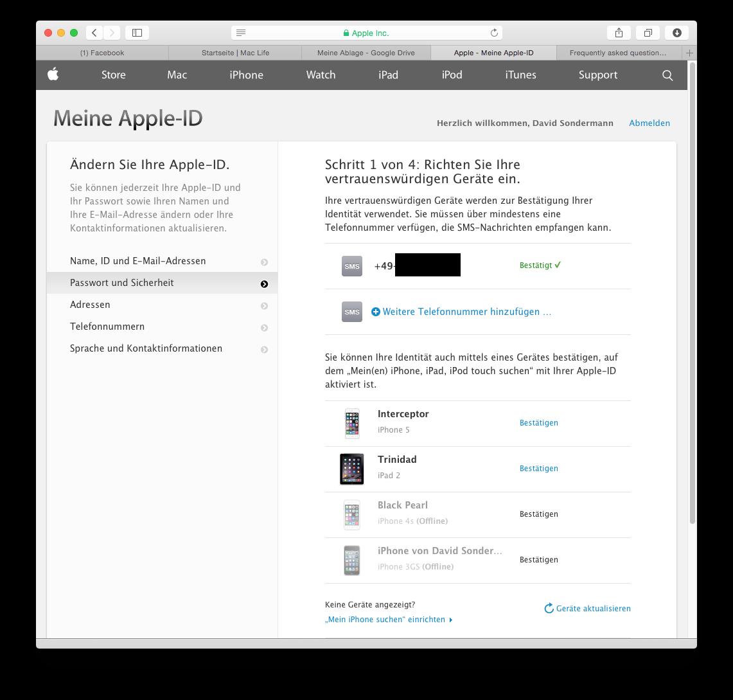The width and height of the screenshot is (733, 700).
Task: Open the Downloads button in Safari toolbar
Action: tap(677, 33)
